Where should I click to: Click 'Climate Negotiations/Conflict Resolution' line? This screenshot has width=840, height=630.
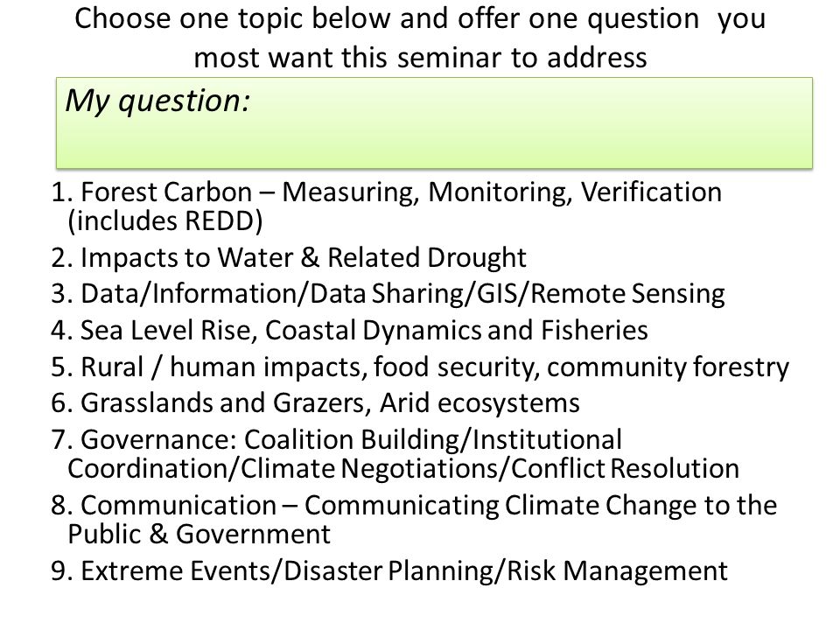coord(490,468)
